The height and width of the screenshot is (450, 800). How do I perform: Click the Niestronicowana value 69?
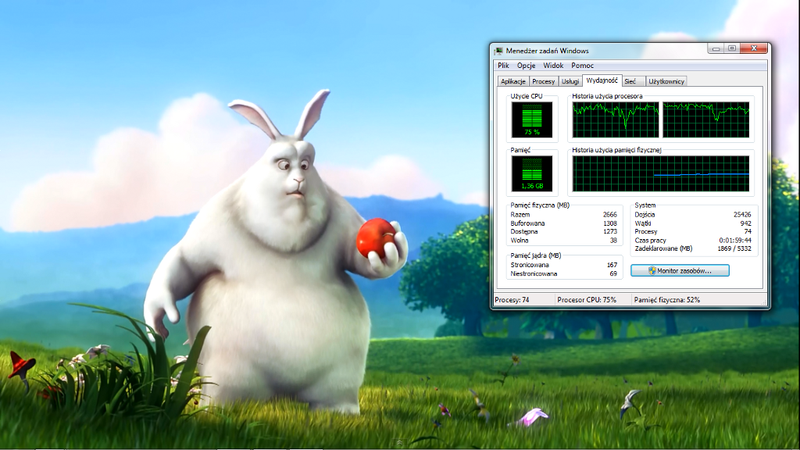(613, 274)
